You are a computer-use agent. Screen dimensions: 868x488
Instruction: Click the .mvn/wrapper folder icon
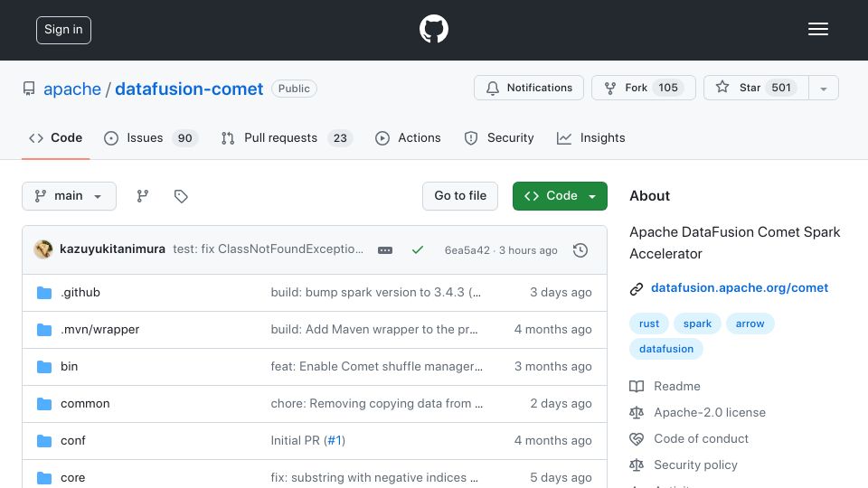pyautogui.click(x=44, y=330)
